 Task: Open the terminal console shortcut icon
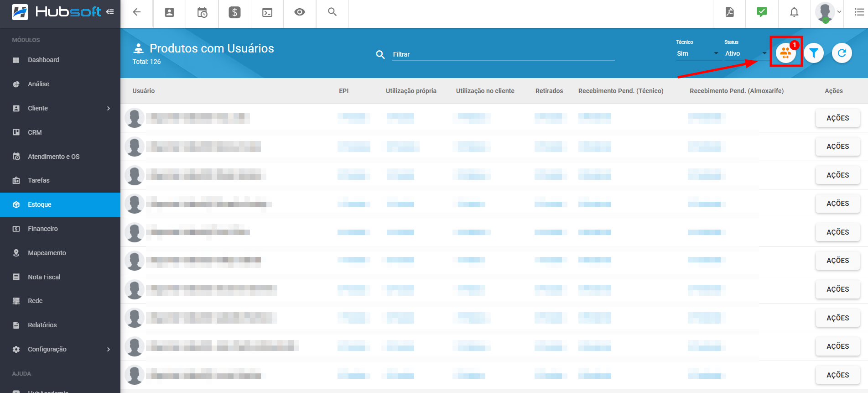[267, 12]
